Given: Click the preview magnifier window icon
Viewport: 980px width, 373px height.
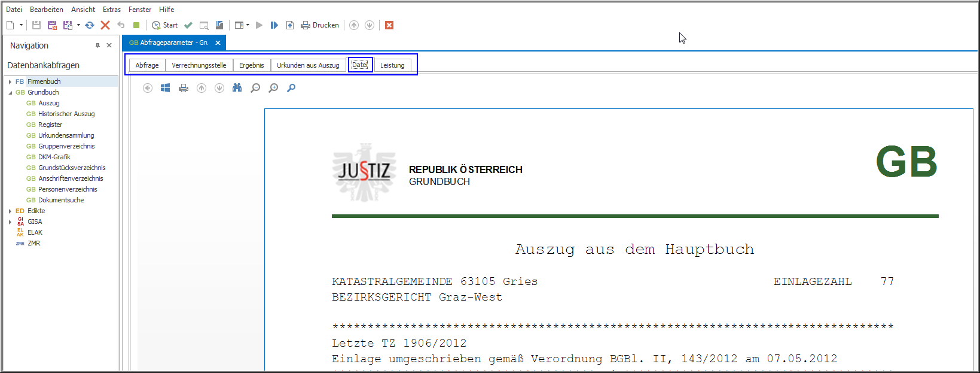Looking at the screenshot, I should click(204, 25).
